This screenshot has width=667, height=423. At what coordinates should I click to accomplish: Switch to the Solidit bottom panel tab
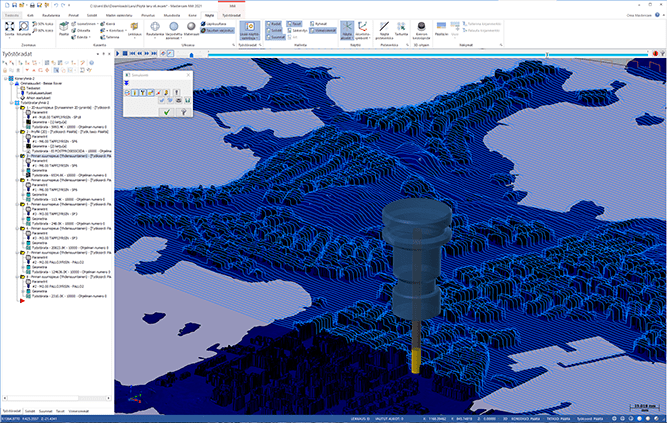coord(30,412)
